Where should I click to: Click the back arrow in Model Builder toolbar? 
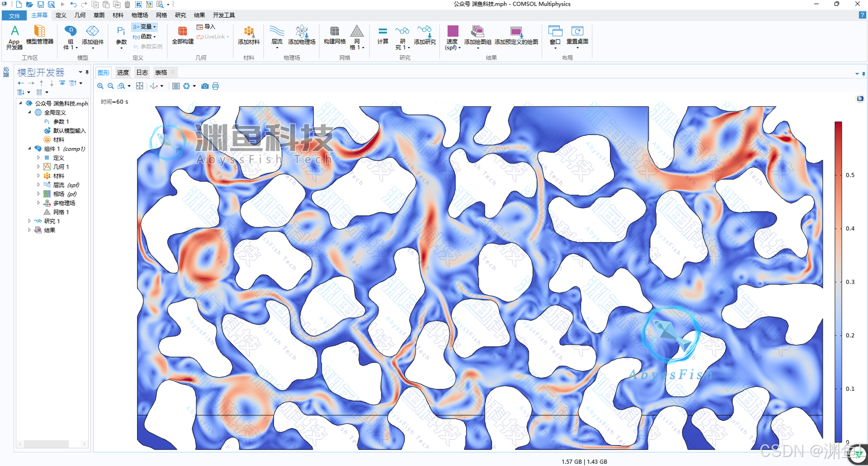pos(20,83)
